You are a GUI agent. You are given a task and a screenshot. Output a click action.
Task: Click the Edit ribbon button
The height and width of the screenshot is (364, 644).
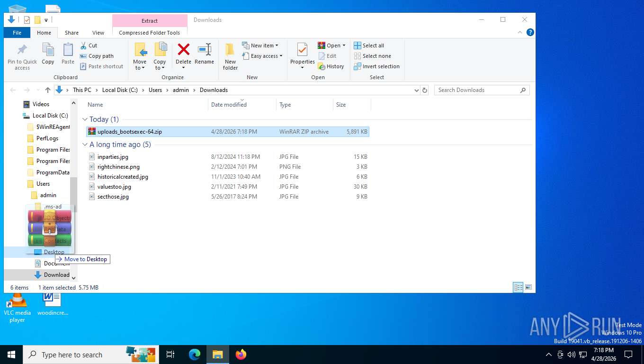[327, 56]
